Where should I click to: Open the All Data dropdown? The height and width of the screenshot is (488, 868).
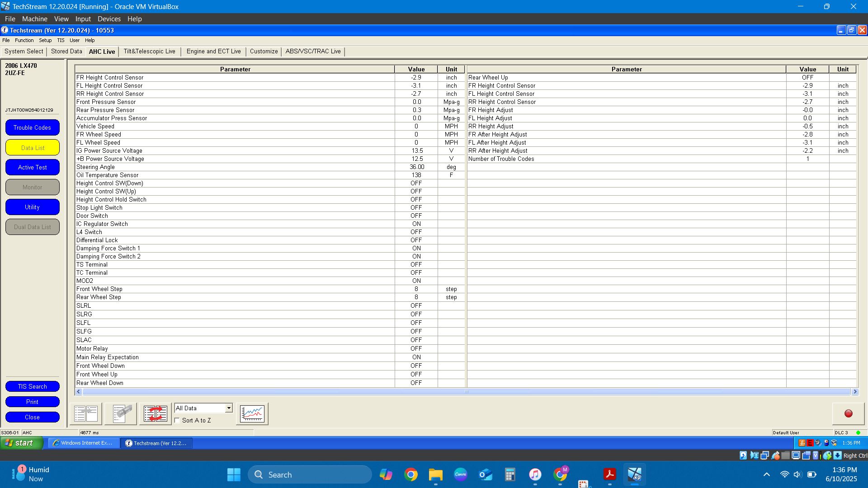tap(203, 408)
